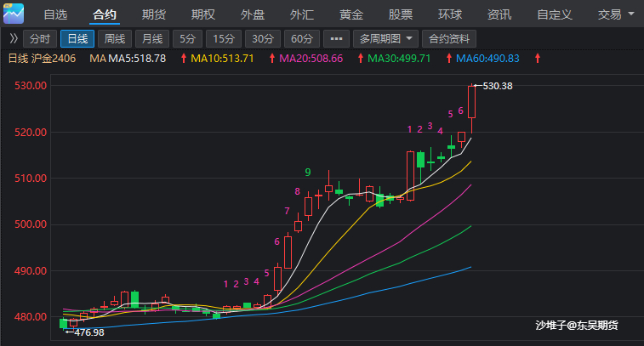Viewport: 644px width, 346px height.
Task: Switch to the 期货 tab
Action: [x=154, y=14]
